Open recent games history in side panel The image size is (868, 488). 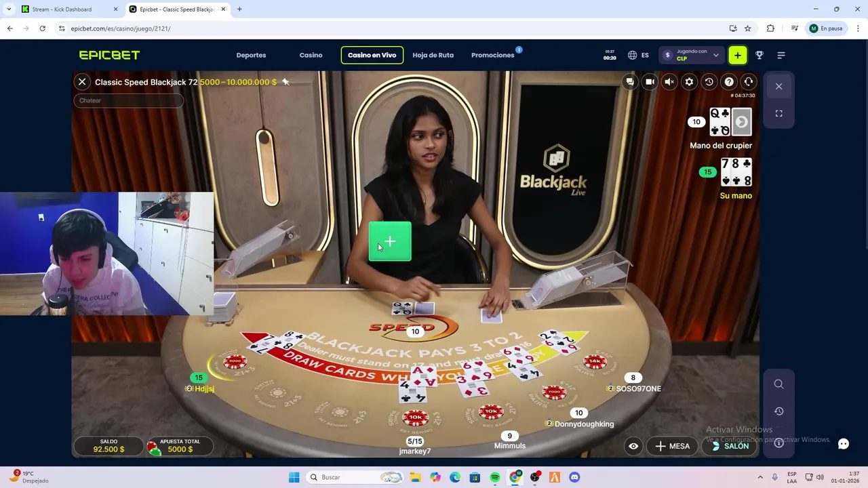(x=778, y=411)
